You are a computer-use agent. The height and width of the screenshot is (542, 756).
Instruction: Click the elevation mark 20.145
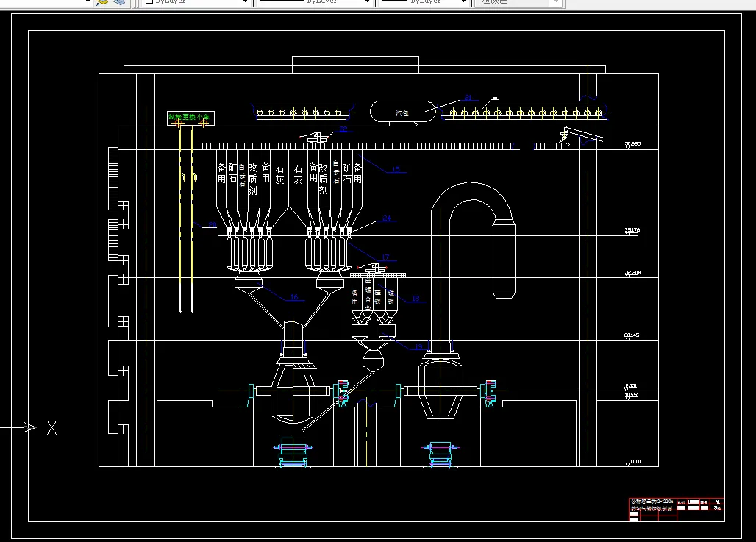tap(632, 335)
